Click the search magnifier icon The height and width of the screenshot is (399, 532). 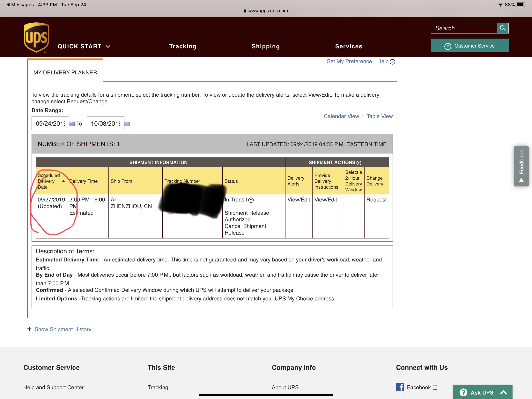click(x=502, y=28)
